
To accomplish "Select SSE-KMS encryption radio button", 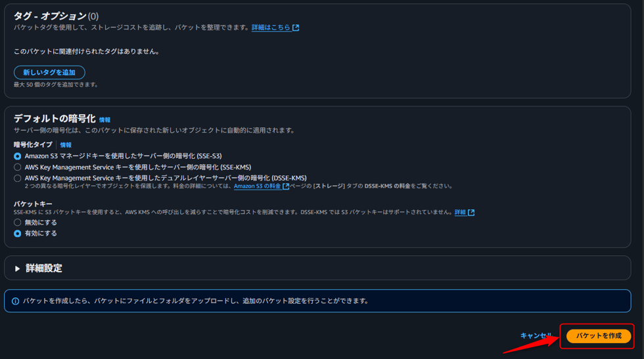I will pyautogui.click(x=17, y=167).
